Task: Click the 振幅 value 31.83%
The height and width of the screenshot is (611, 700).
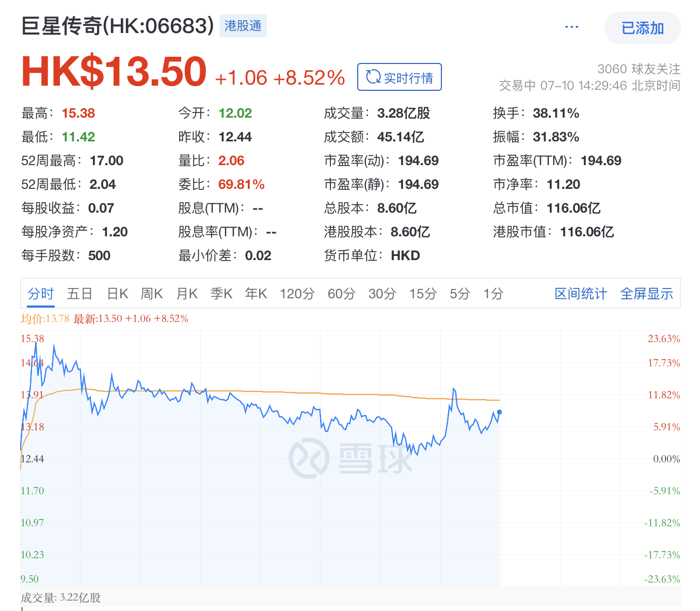Action: 556,137
